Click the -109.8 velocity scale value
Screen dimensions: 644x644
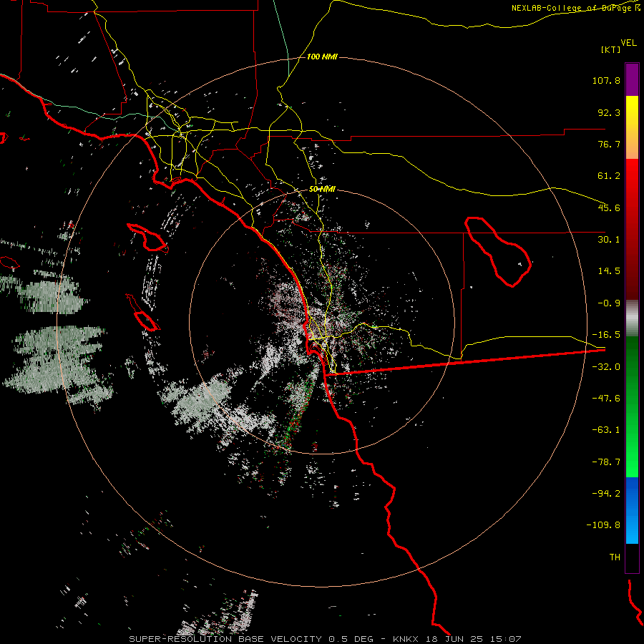(x=603, y=525)
